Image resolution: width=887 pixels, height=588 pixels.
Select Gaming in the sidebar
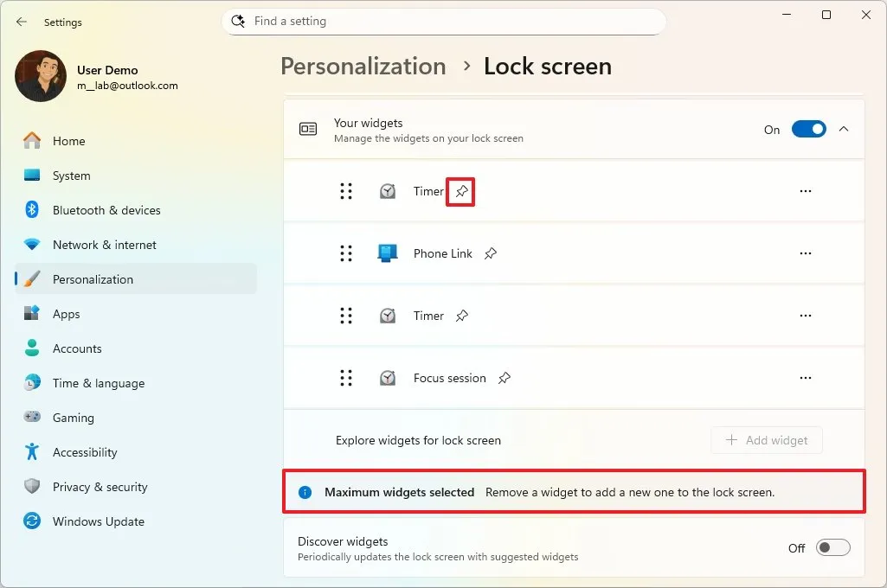[x=73, y=418]
